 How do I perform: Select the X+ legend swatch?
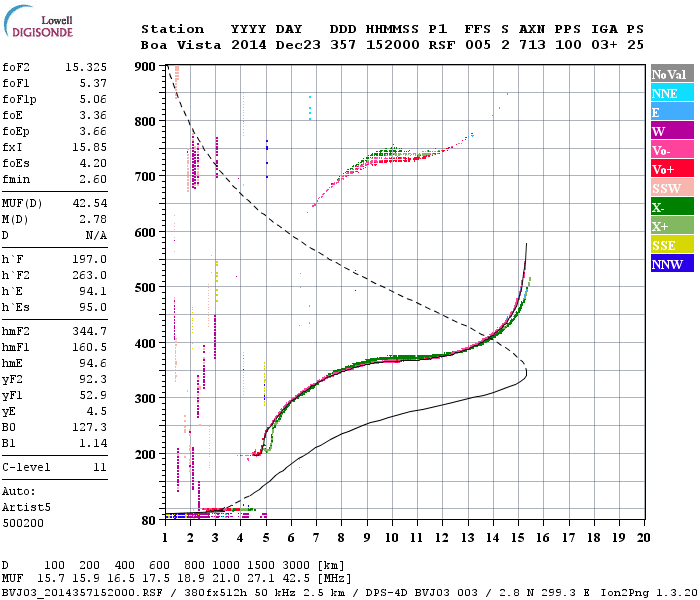[672, 225]
